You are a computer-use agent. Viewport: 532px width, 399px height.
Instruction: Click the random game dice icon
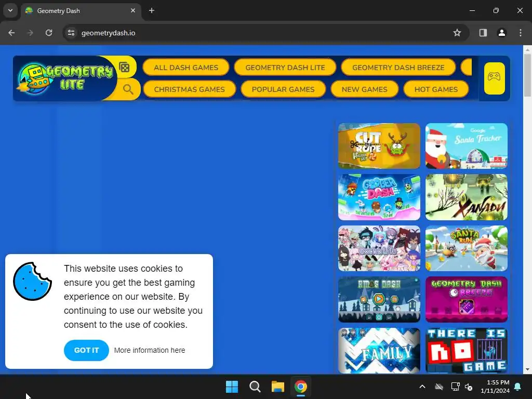[125, 67]
